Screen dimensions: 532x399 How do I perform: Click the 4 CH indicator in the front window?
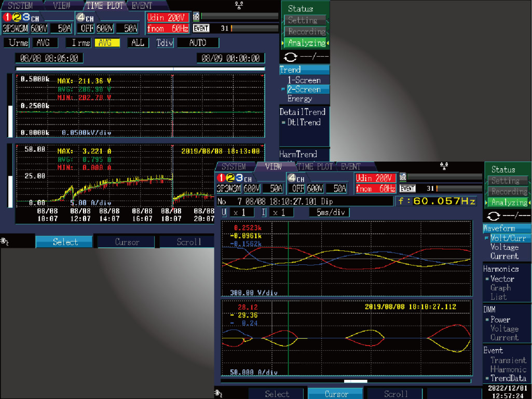[x=295, y=178]
